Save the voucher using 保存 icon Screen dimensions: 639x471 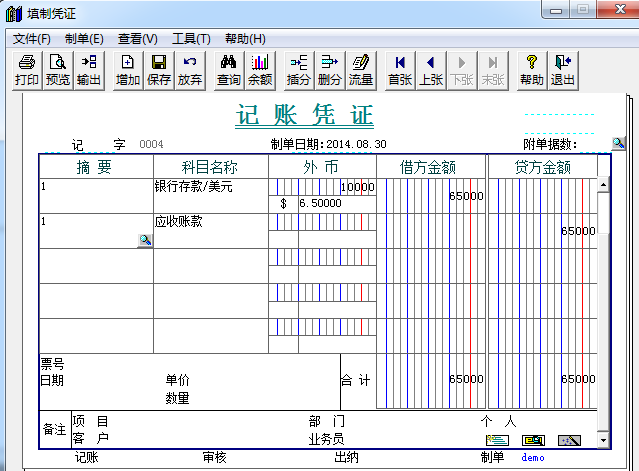pyautogui.click(x=158, y=70)
